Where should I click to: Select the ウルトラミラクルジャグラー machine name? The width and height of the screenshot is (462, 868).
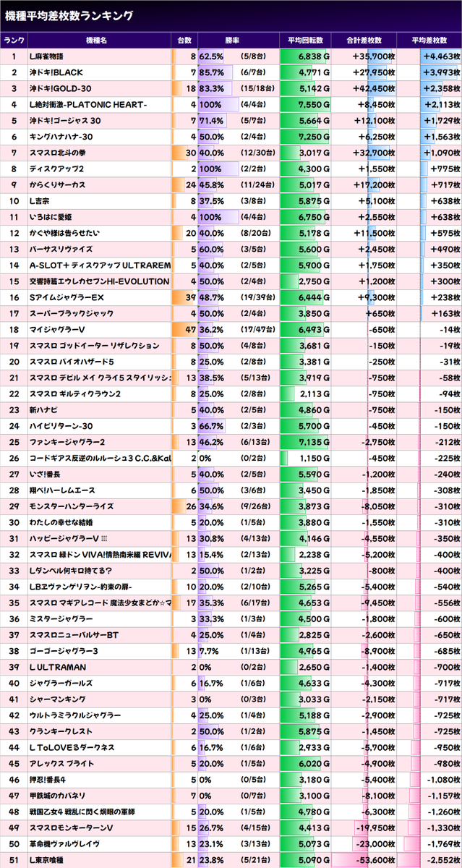(x=75, y=715)
